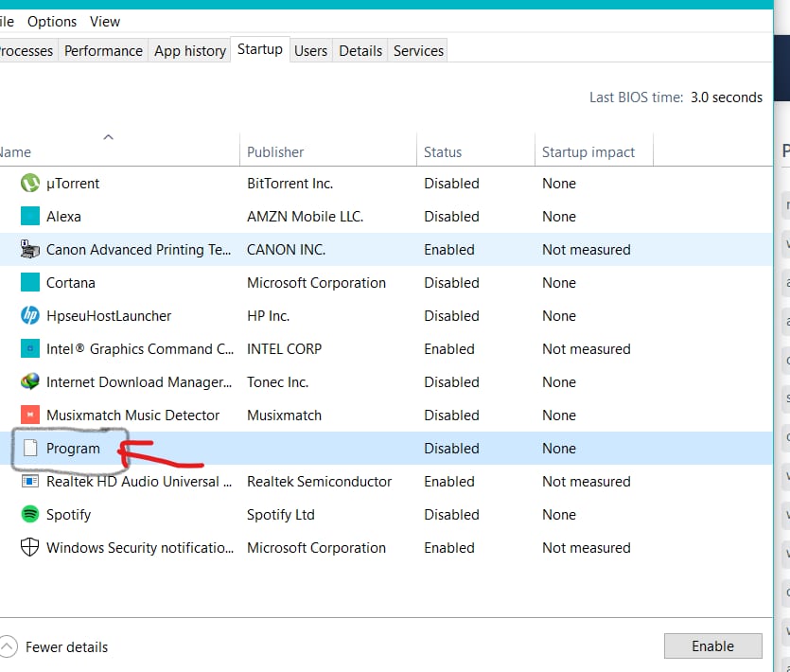Switch to the Users tab

click(311, 51)
